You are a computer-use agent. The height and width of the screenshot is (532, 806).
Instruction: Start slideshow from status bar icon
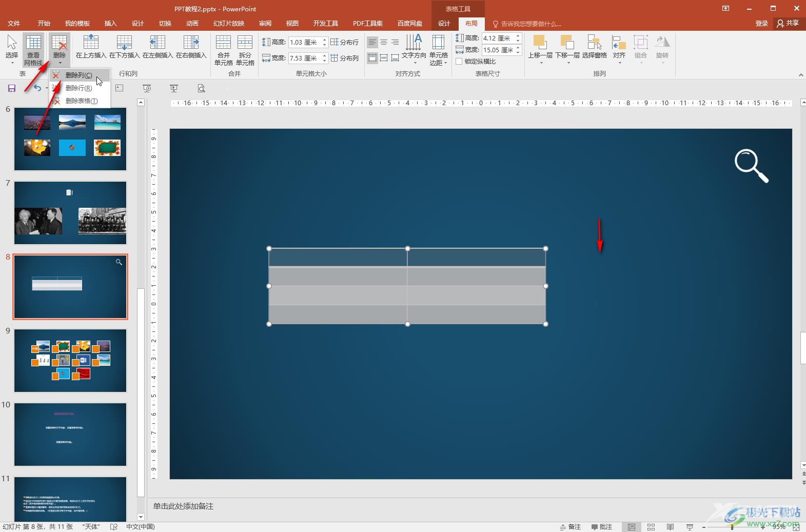[x=690, y=527]
